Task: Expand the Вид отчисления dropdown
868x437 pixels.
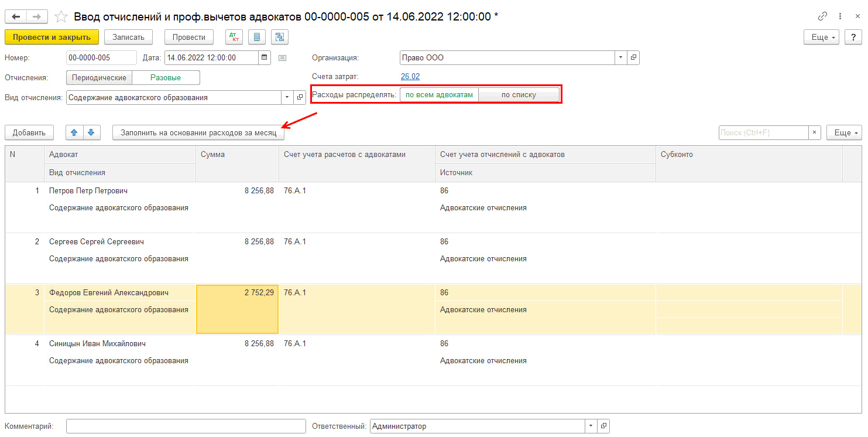Action: coord(287,98)
